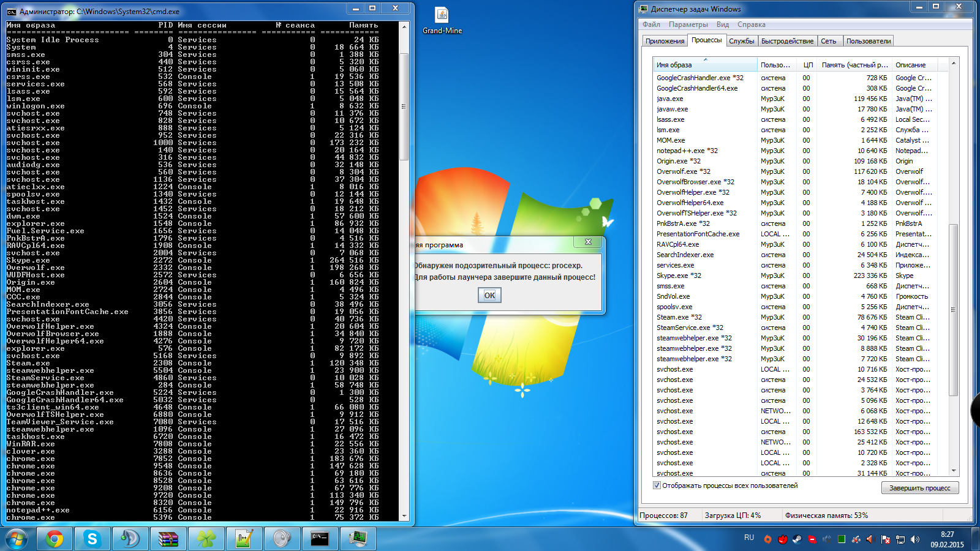Select Skype.exe *32 process row

[x=801, y=275]
